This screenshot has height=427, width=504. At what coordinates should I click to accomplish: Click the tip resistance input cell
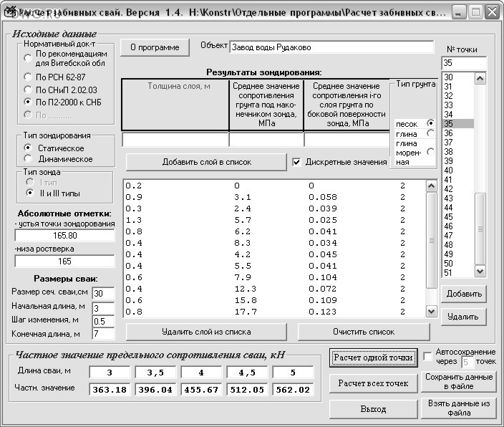coord(266,139)
